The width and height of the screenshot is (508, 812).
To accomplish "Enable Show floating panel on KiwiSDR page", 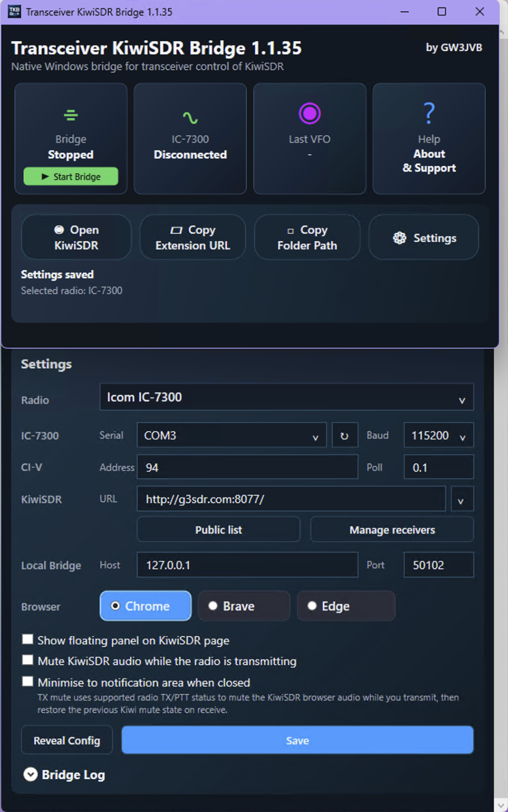I will 28,639.
